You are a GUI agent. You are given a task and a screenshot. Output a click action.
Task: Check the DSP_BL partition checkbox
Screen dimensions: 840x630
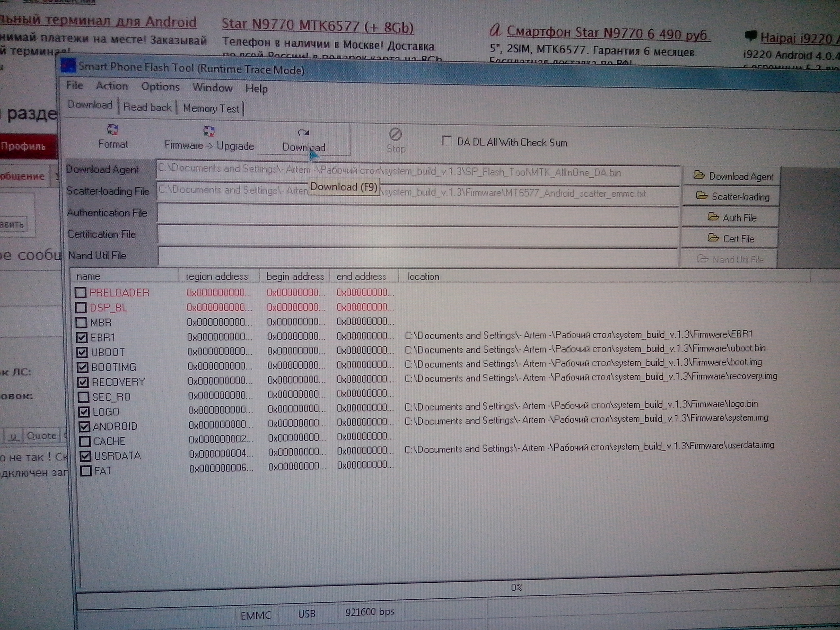[81, 307]
